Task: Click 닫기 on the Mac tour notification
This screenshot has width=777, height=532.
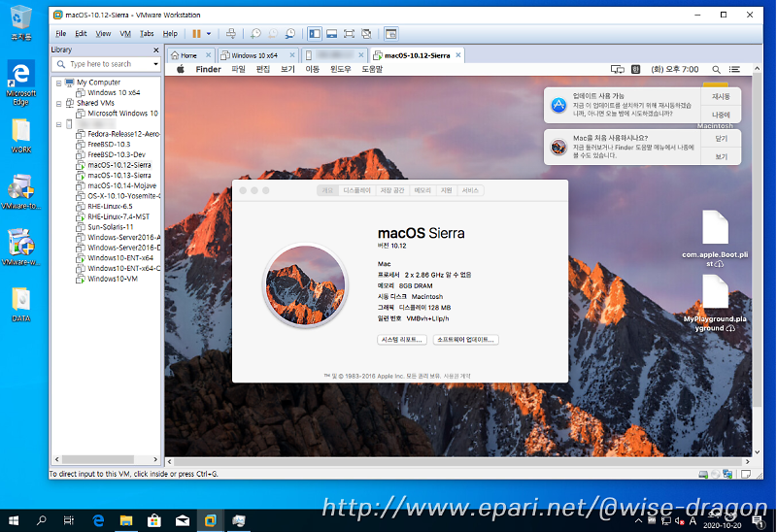Action: pyautogui.click(x=721, y=139)
